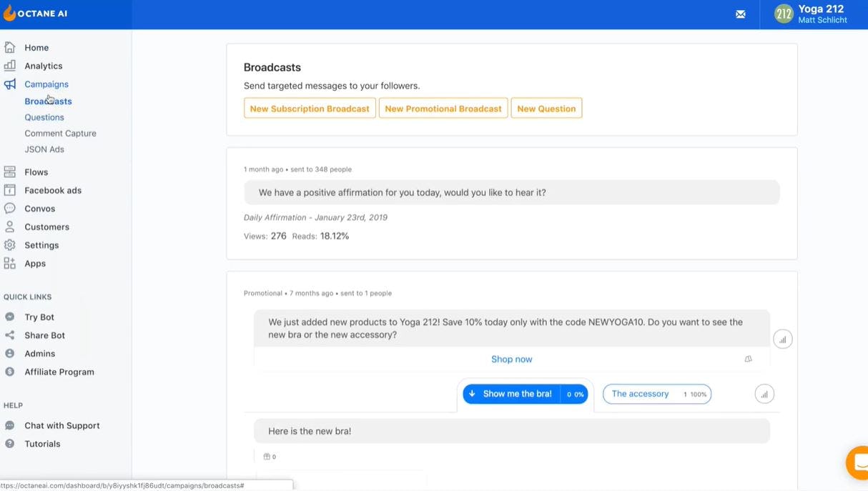Open Chat with Support
The width and height of the screenshot is (868, 491).
coord(61,425)
